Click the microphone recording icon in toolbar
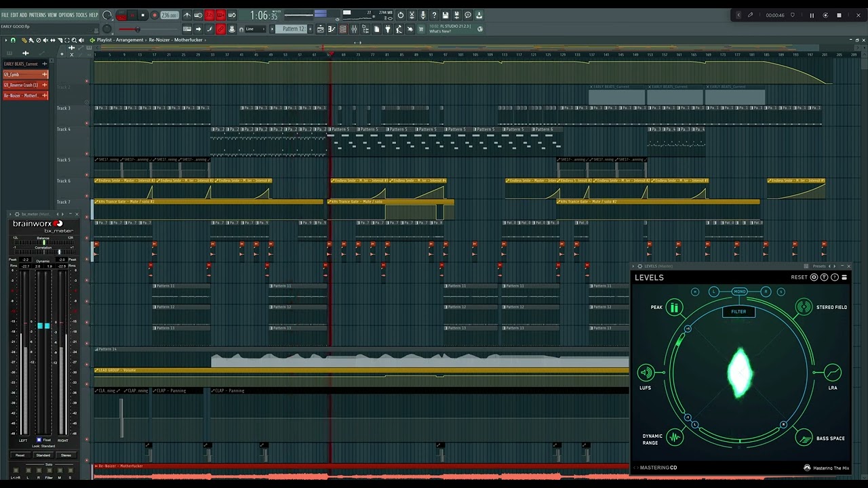The width and height of the screenshot is (868, 488). [x=423, y=15]
